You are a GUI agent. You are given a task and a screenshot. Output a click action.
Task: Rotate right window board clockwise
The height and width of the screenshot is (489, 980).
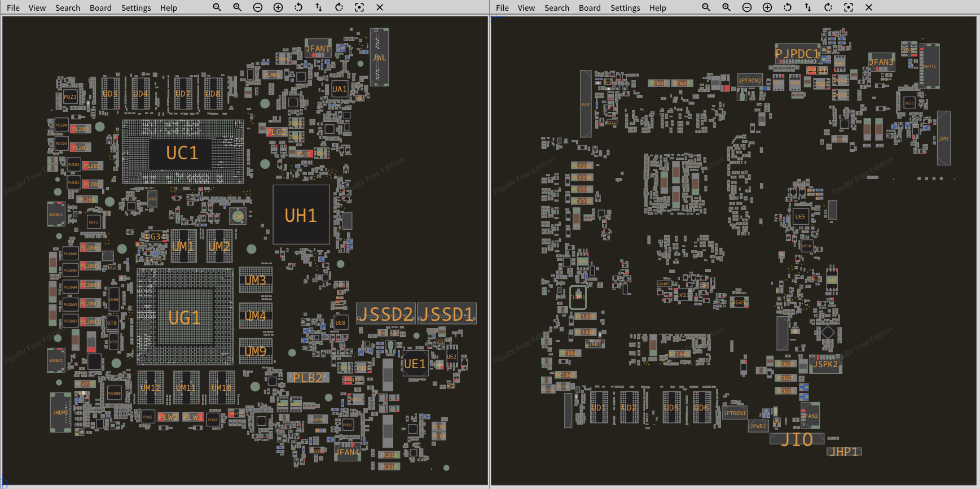coord(828,7)
